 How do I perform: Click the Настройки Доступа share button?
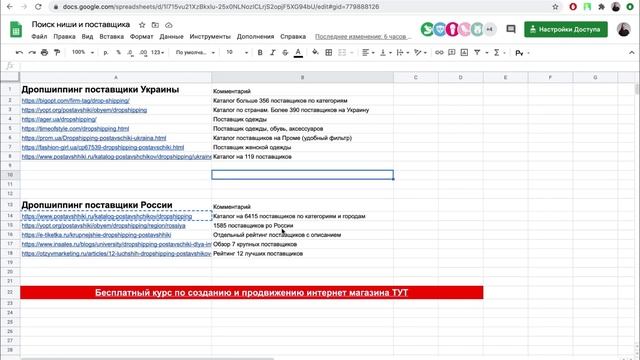coord(566,29)
